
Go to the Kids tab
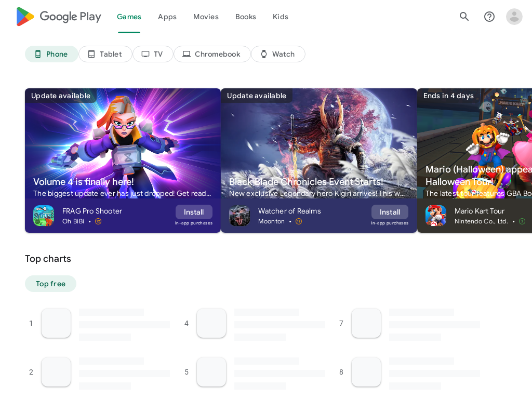pos(281,17)
